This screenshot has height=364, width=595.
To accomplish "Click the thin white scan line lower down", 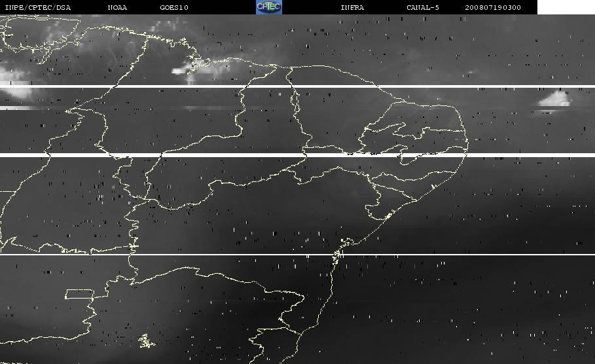I will tap(297, 255).
